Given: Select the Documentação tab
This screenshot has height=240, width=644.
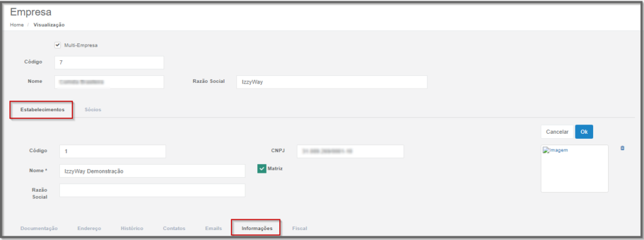Looking at the screenshot, I should point(39,228).
